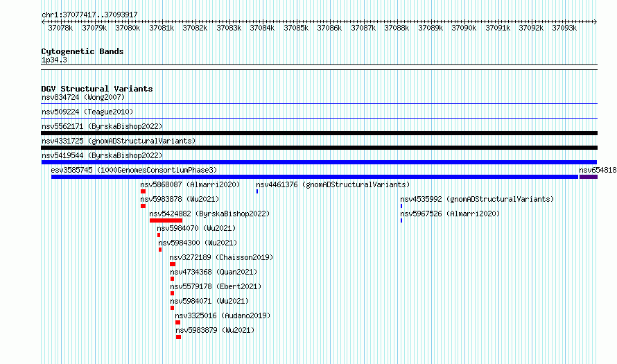Open nsv4331725 (gnomADStructuralVariants) label

pos(119,141)
